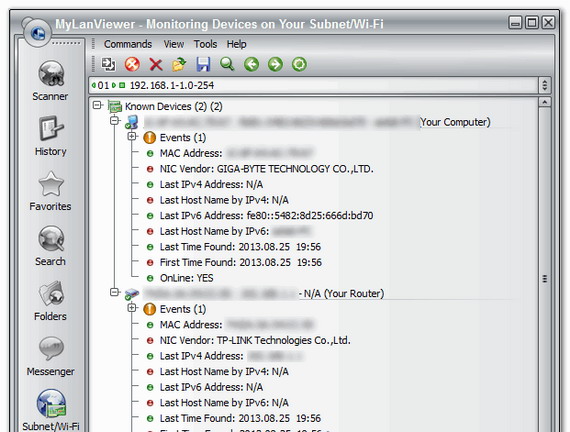Click the orange Events icon under Your Computer
Screen dimensions: 570x432
point(149,138)
